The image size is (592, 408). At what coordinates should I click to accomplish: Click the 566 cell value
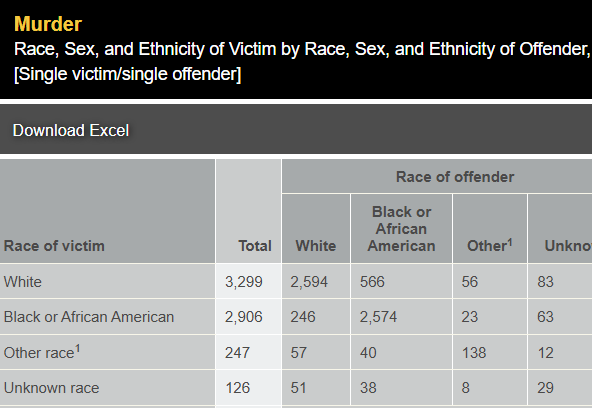pyautogui.click(x=372, y=282)
